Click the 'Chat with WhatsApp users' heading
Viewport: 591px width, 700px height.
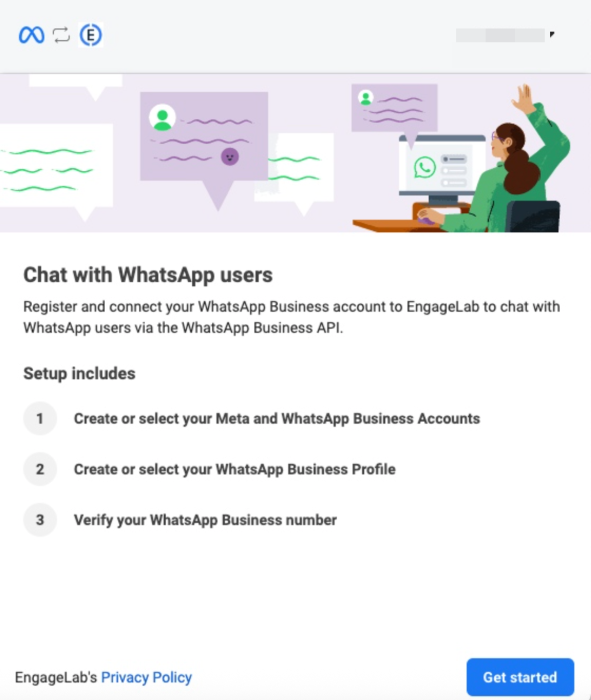148,275
